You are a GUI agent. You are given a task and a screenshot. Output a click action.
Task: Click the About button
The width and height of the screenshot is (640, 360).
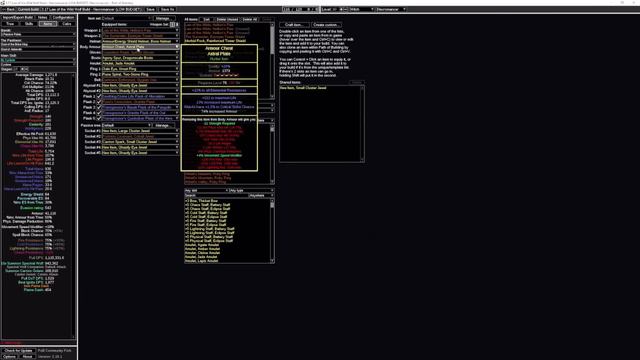click(x=27, y=356)
